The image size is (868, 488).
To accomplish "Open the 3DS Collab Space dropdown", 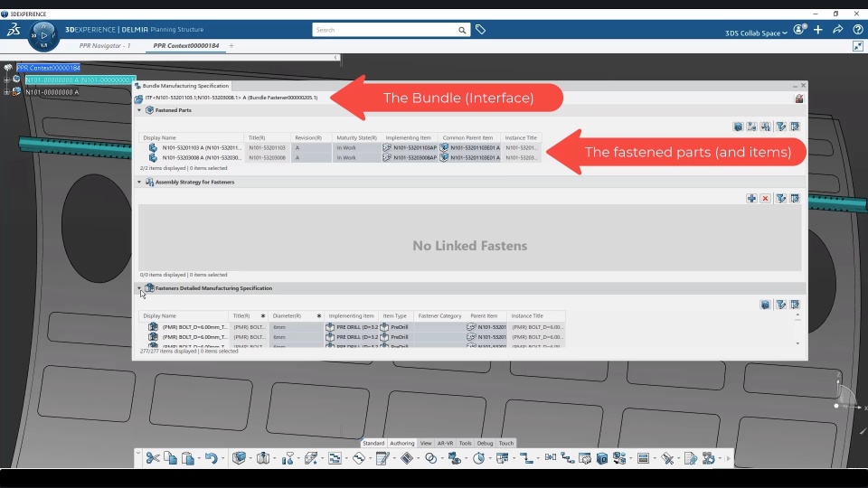I will [x=756, y=33].
